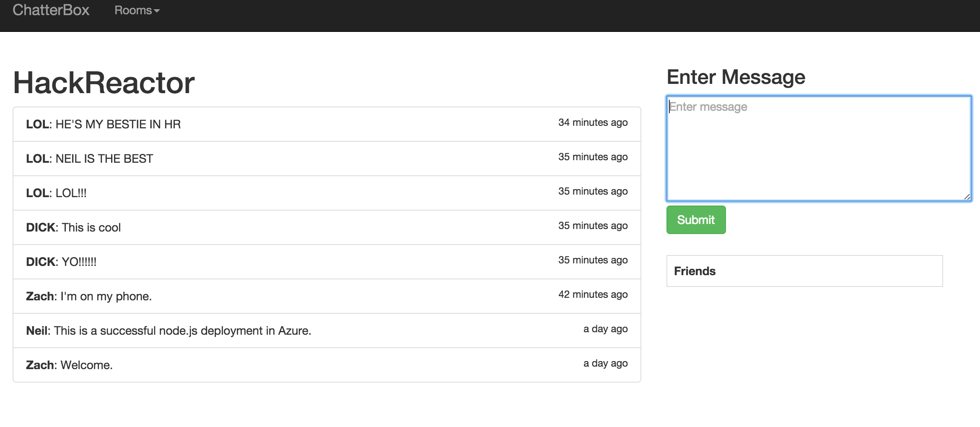Select the resize grip of the message box

pyautogui.click(x=967, y=197)
